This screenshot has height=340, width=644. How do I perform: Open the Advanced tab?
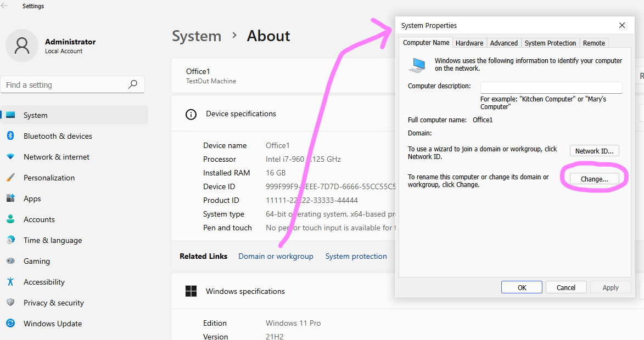504,43
